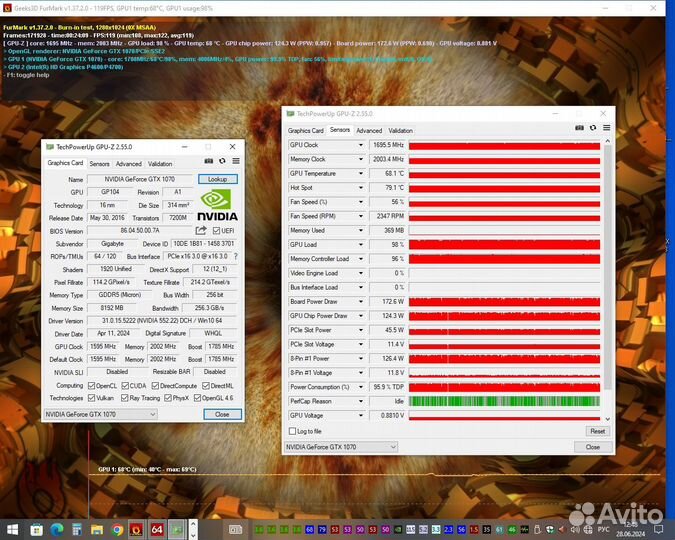Open the notification center icon
Viewport: 675px width, 540px height.
tap(659, 529)
